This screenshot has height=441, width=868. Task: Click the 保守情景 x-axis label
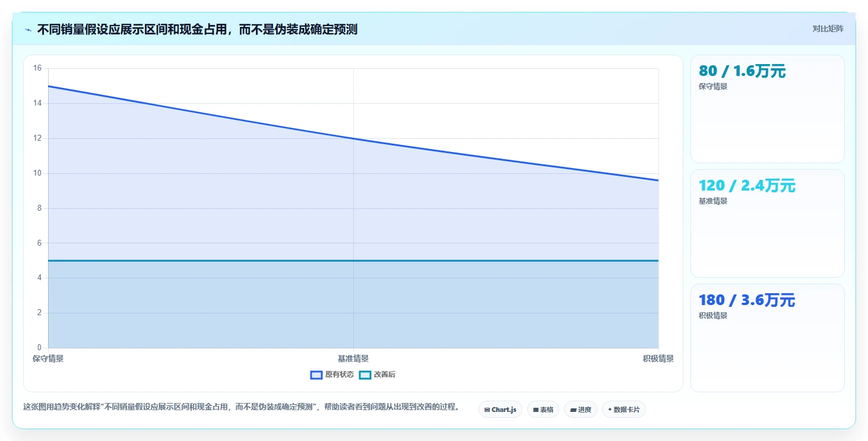(48, 358)
